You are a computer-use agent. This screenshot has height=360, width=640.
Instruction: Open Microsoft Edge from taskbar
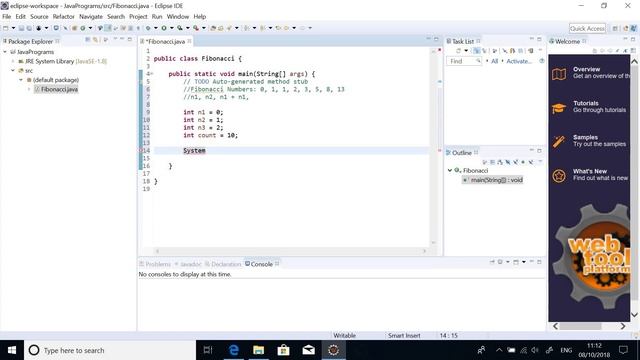[233, 350]
